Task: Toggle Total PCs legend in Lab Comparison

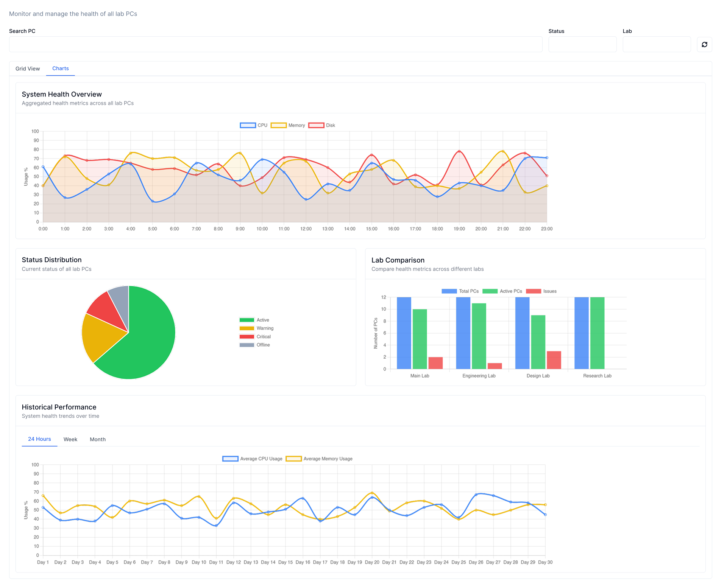Action: click(x=460, y=291)
